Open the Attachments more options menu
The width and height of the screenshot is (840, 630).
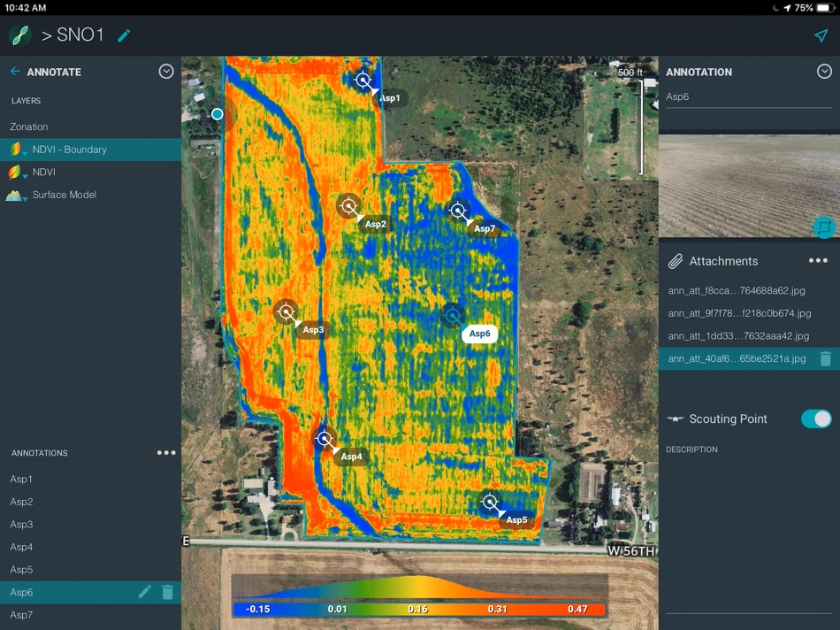pyautogui.click(x=818, y=260)
